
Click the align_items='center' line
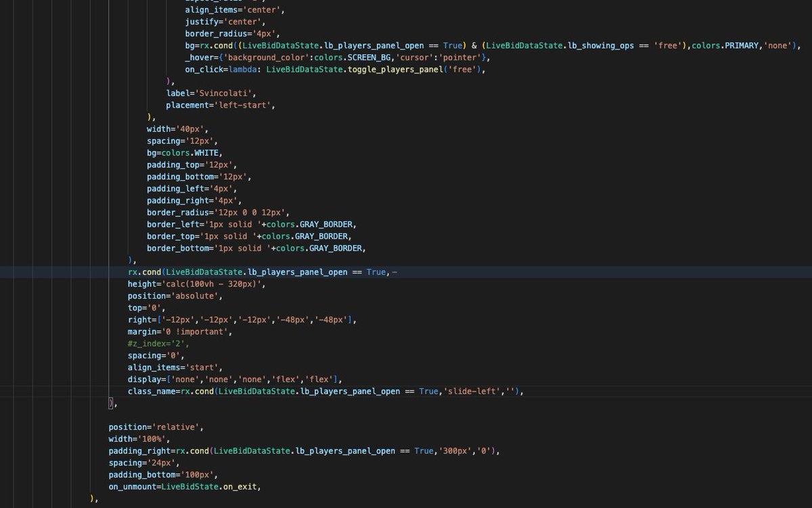coord(235,9)
